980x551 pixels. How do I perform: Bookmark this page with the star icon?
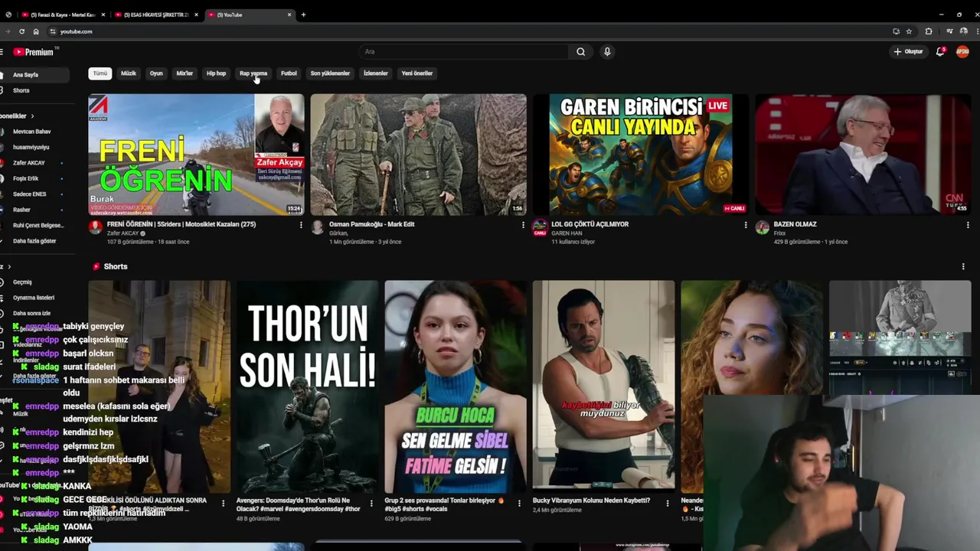pyautogui.click(x=909, y=31)
